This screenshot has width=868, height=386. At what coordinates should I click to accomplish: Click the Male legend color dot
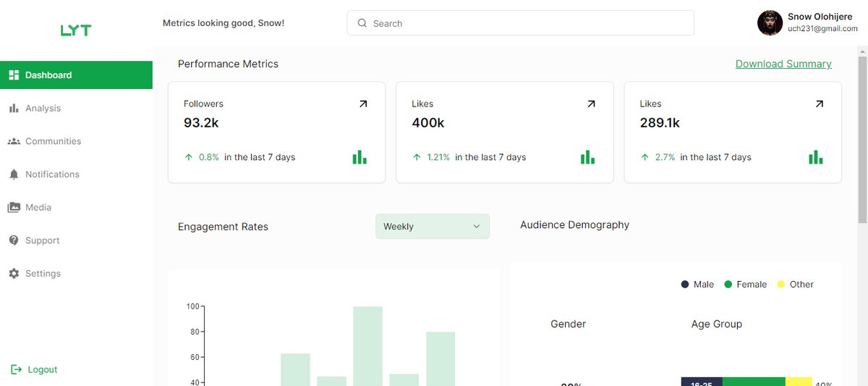tap(685, 285)
